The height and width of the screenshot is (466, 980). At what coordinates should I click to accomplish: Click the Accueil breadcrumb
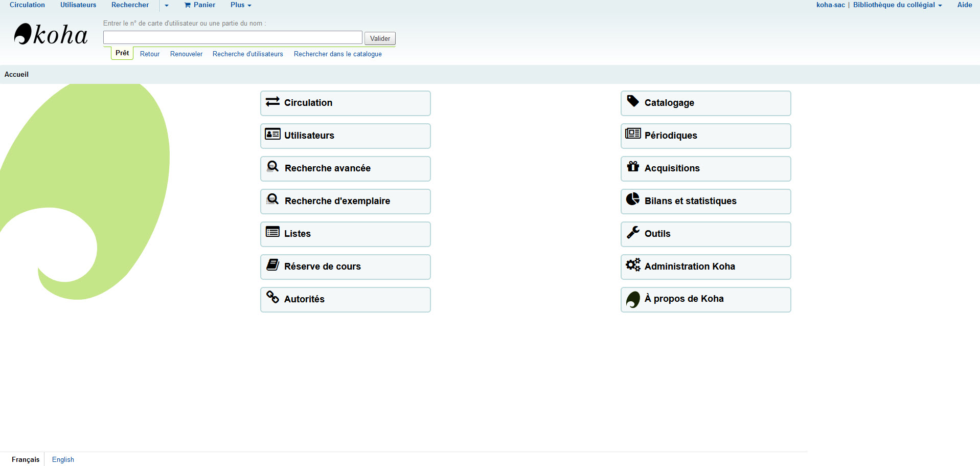16,75
